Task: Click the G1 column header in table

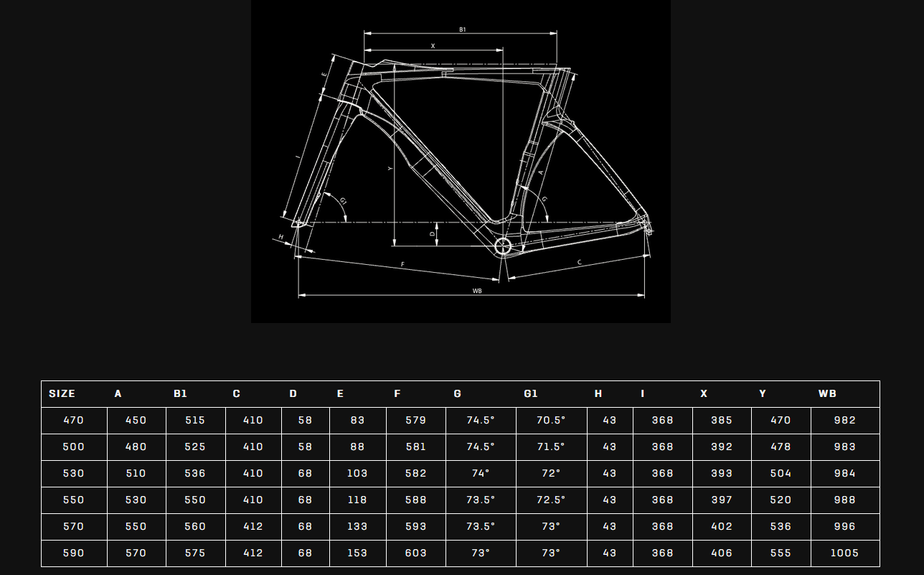Action: [531, 393]
